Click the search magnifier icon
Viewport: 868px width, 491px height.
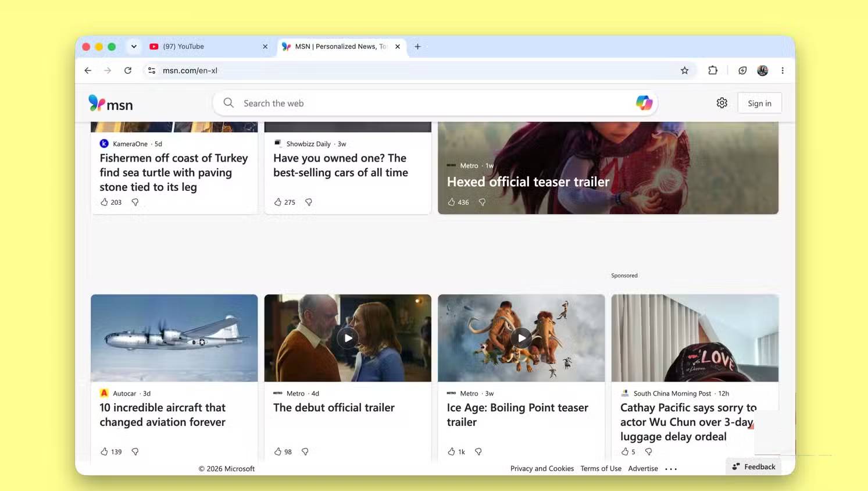pos(228,103)
